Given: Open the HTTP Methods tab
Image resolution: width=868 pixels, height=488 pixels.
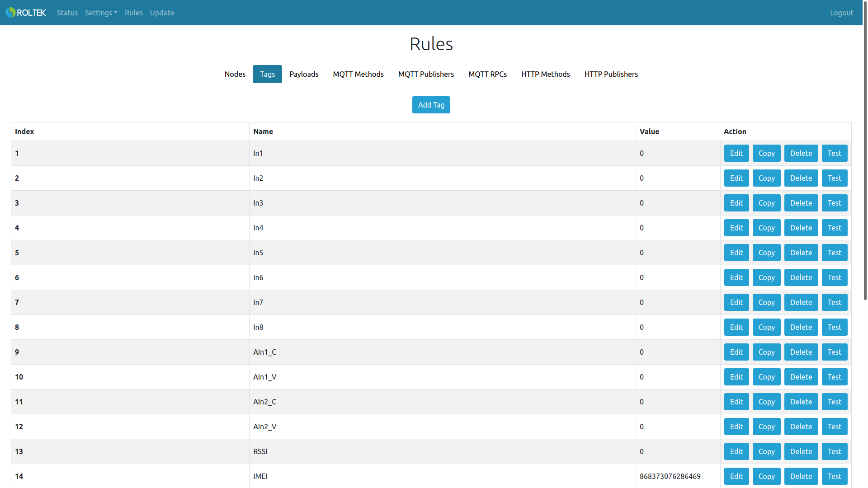Looking at the screenshot, I should 545,74.
